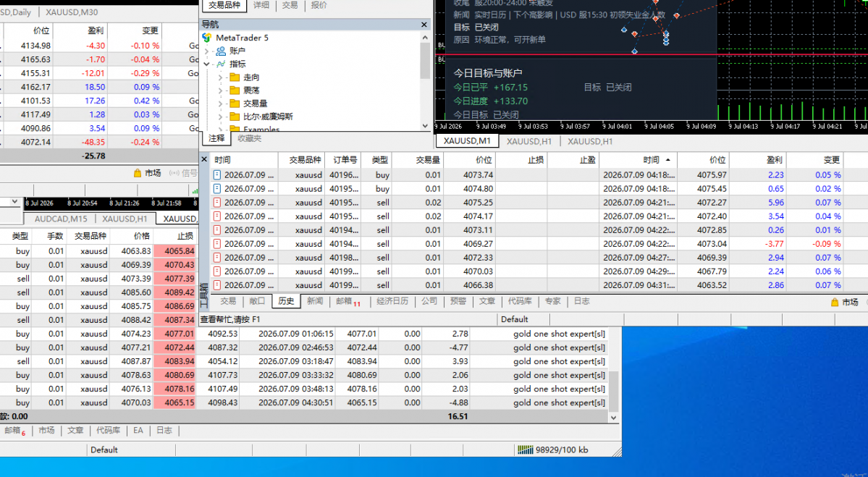Sort history by the 订单号 column header

pyautogui.click(x=345, y=160)
